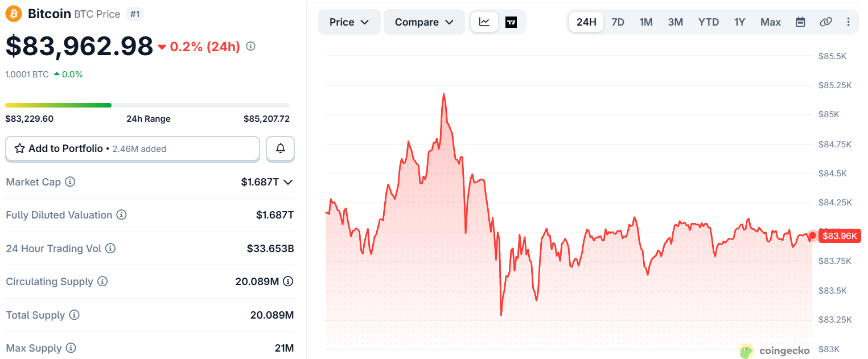Select the YTD time range

tap(709, 22)
